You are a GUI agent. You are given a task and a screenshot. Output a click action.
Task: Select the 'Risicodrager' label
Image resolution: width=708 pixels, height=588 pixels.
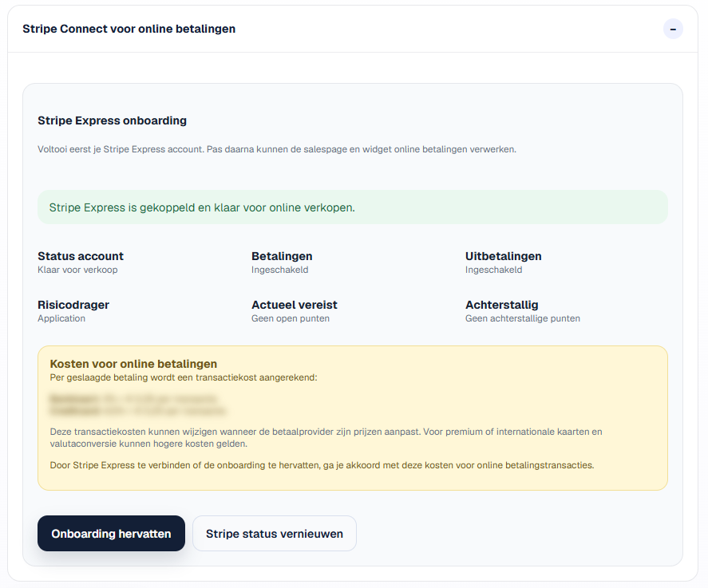click(73, 305)
